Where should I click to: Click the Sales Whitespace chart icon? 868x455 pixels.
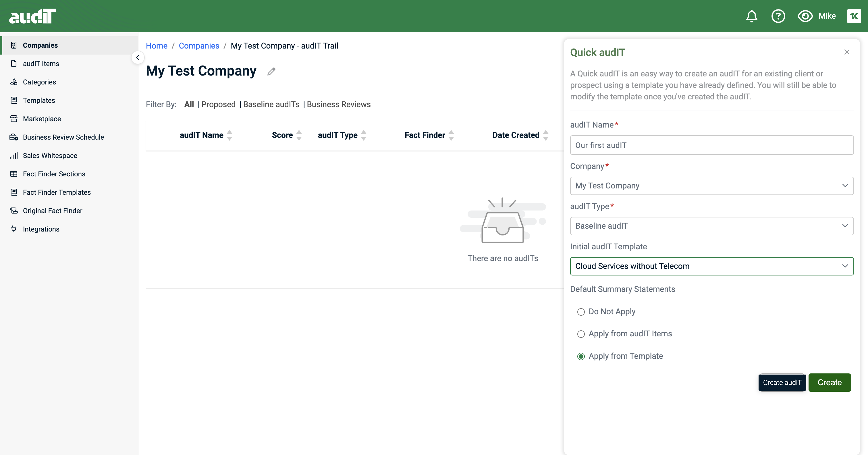coord(14,155)
